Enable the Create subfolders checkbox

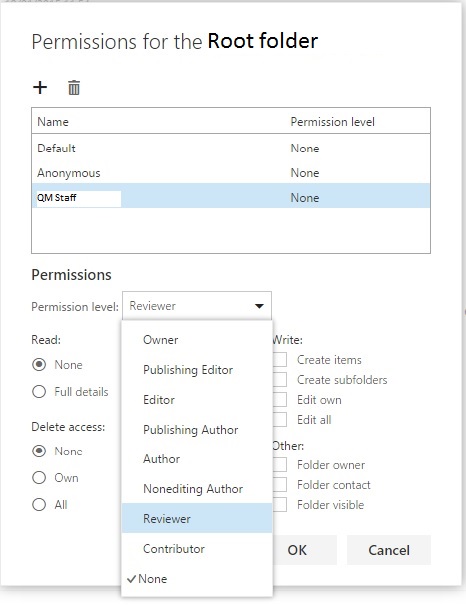280,380
